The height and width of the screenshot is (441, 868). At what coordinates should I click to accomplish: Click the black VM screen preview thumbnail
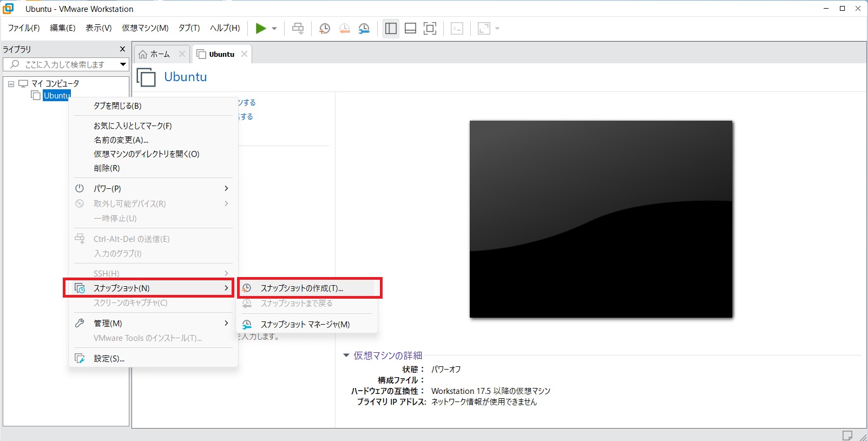pos(601,219)
